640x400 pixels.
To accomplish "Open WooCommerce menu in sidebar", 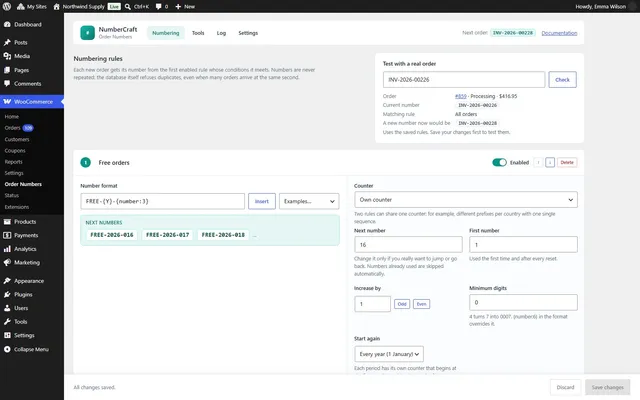I will (x=32, y=102).
